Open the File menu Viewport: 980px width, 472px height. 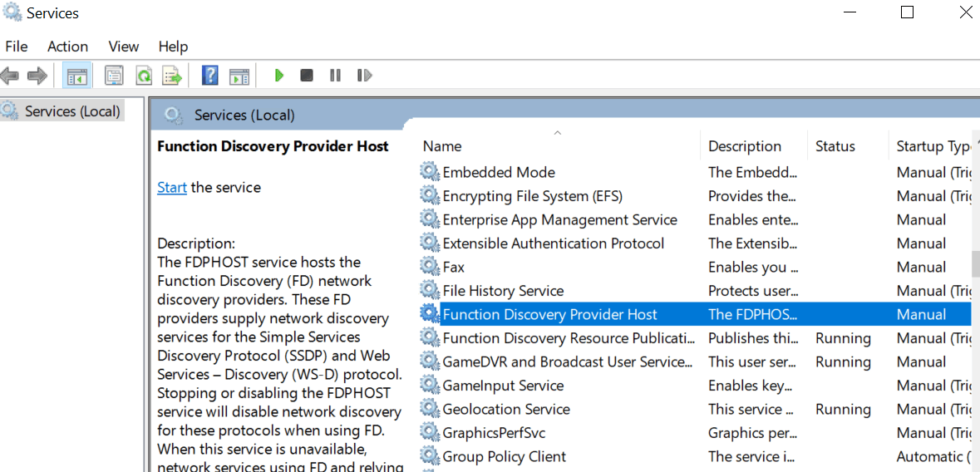17,47
